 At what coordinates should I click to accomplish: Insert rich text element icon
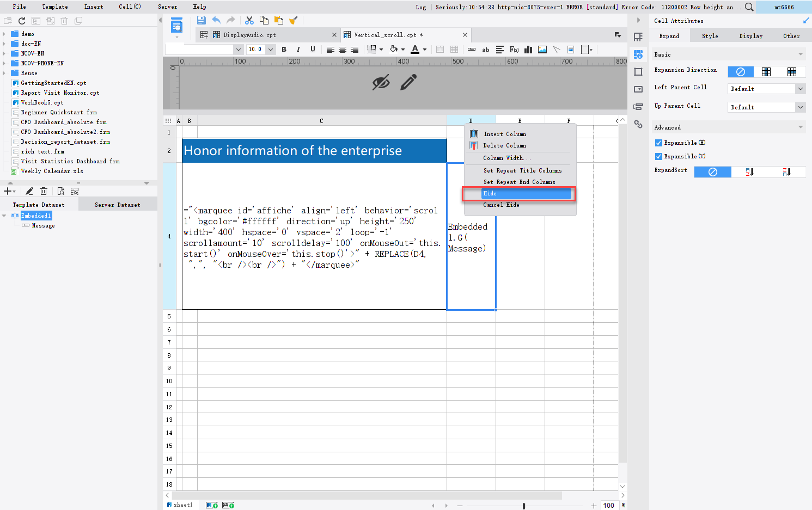pos(499,50)
